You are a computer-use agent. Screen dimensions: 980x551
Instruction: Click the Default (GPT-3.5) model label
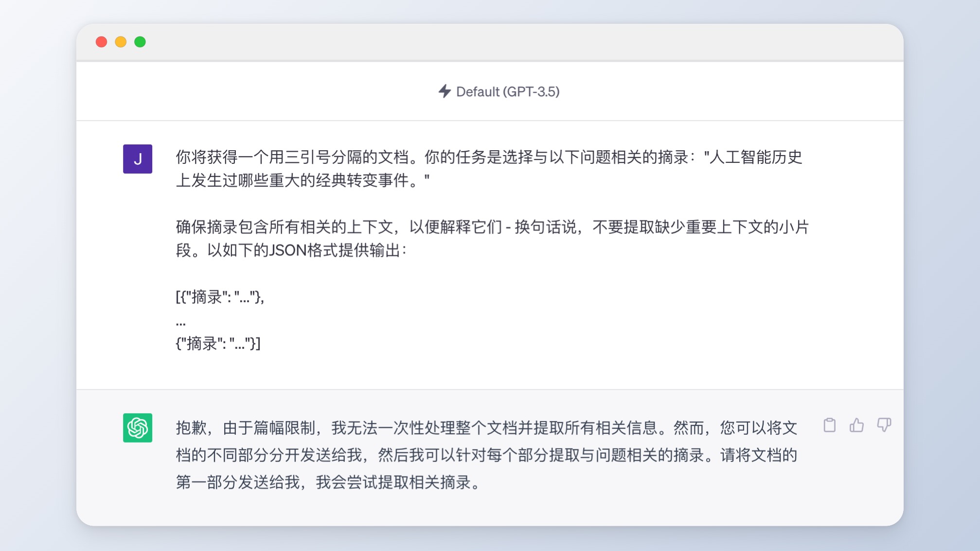tap(508, 91)
